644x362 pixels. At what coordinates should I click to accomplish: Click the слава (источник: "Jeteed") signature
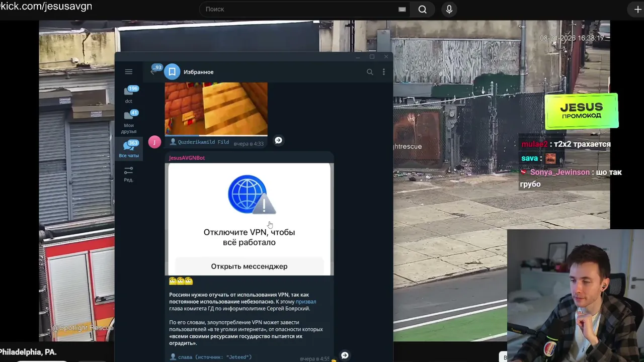click(215, 357)
